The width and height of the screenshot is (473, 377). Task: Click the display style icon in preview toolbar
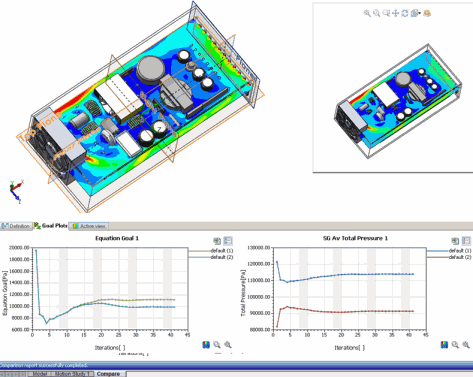click(427, 13)
